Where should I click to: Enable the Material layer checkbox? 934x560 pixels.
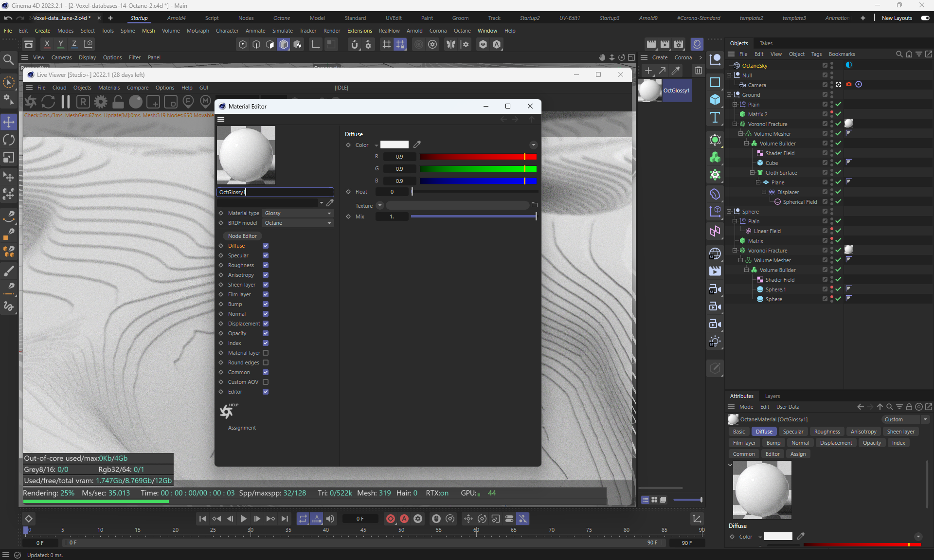pyautogui.click(x=266, y=353)
